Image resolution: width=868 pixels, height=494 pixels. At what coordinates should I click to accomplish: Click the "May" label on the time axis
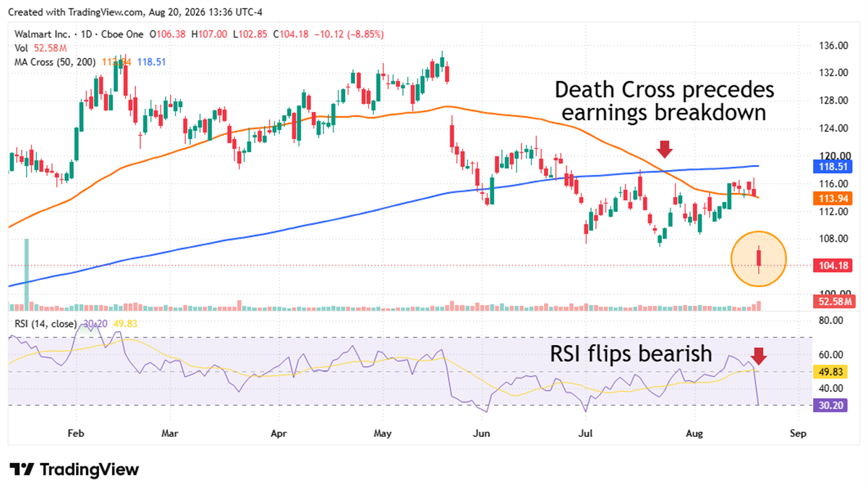[383, 433]
